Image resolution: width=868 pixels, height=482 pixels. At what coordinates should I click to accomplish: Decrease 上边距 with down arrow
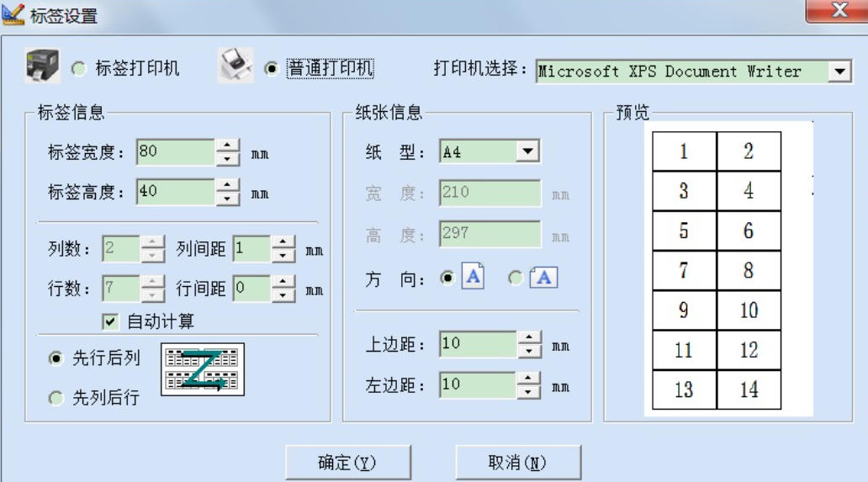(529, 351)
